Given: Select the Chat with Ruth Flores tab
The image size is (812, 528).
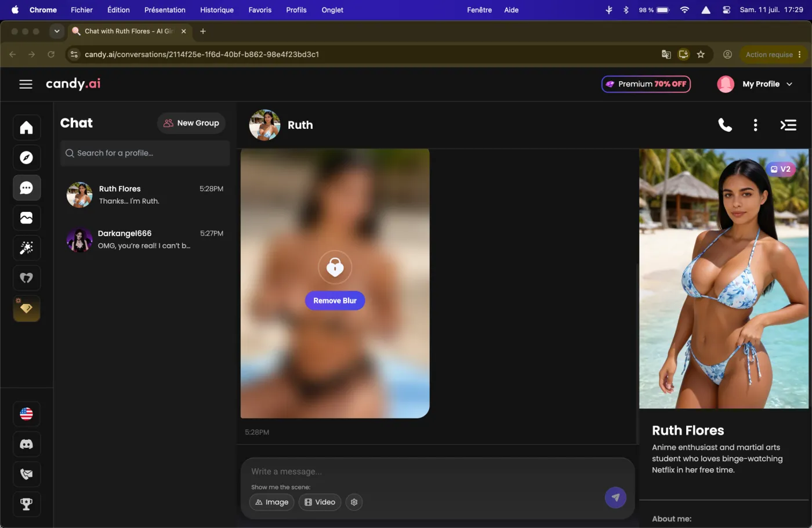Looking at the screenshot, I should click(129, 31).
